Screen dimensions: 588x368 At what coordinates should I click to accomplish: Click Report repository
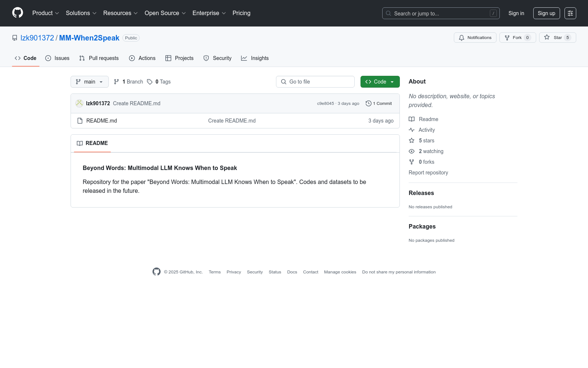428,173
